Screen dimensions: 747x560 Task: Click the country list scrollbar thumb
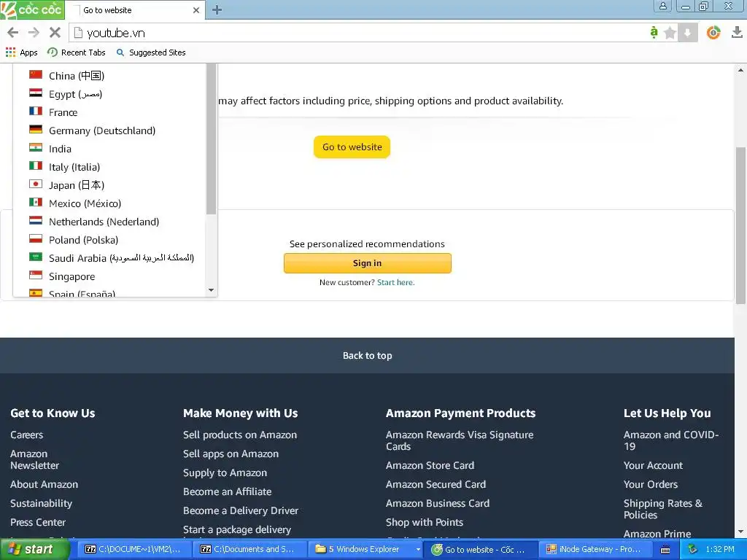pyautogui.click(x=211, y=139)
